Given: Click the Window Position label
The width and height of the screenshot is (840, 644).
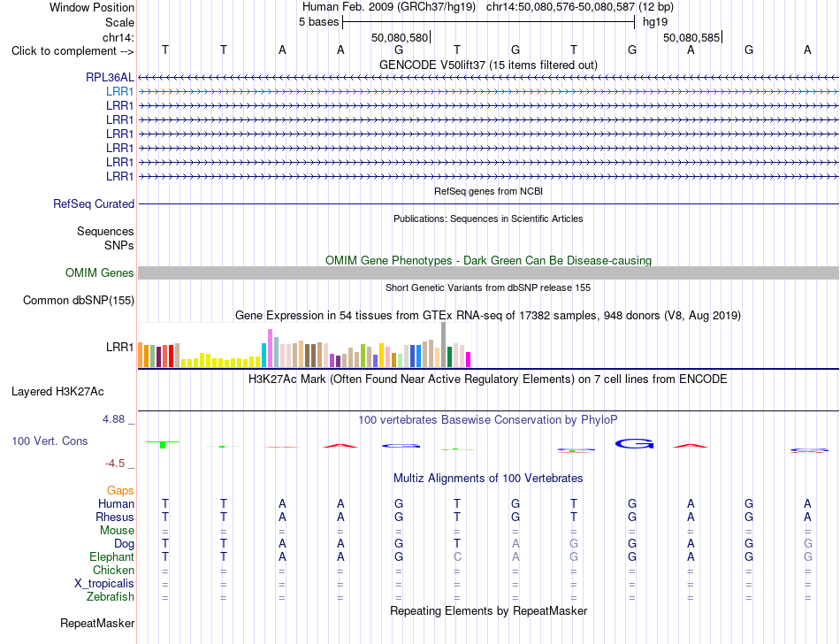Looking at the screenshot, I should click(x=92, y=7).
